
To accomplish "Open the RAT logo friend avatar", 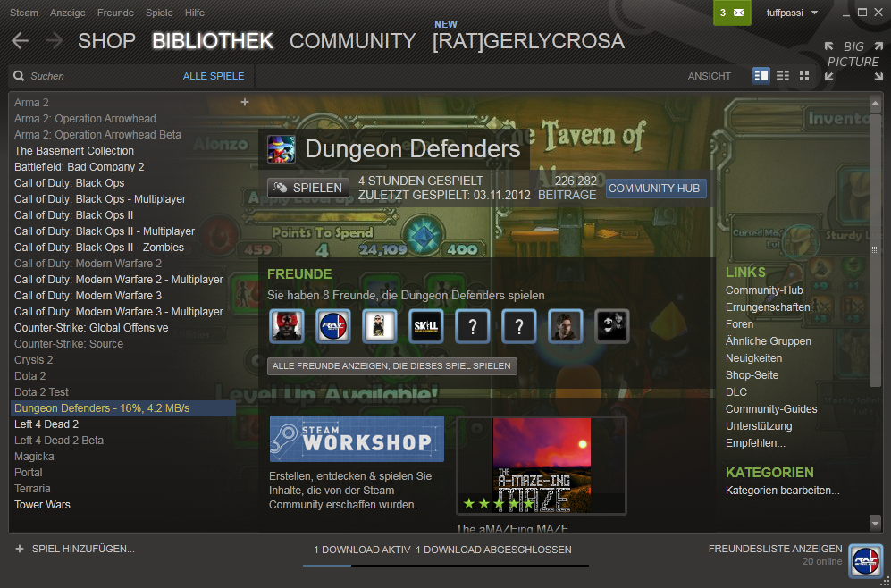I will (333, 326).
